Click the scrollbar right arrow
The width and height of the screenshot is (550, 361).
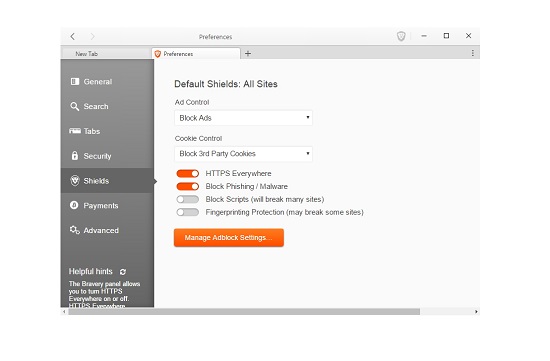476,312
